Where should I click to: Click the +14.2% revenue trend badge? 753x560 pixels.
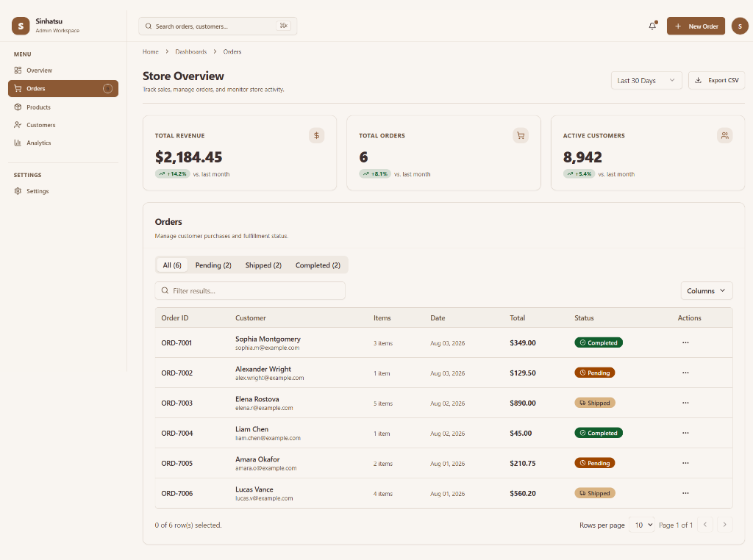coord(172,173)
